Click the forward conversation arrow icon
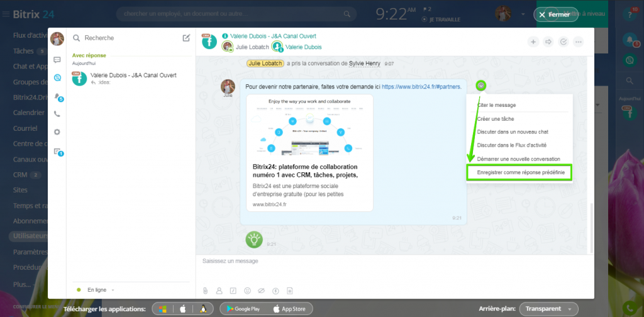This screenshot has width=644, height=317. (548, 42)
